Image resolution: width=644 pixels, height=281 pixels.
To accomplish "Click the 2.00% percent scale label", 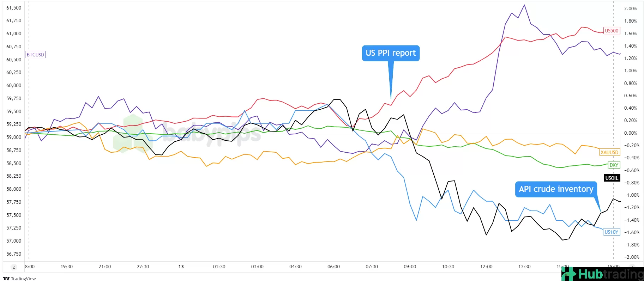I will (x=630, y=8).
